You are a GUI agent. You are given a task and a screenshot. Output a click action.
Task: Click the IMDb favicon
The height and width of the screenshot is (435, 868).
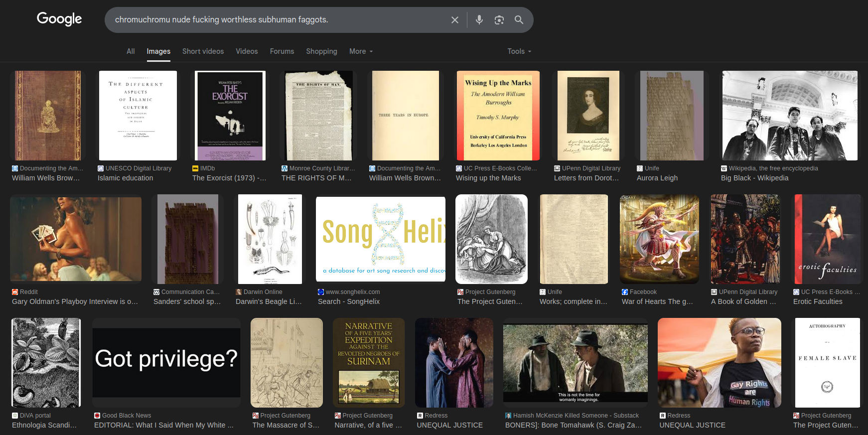(x=195, y=168)
